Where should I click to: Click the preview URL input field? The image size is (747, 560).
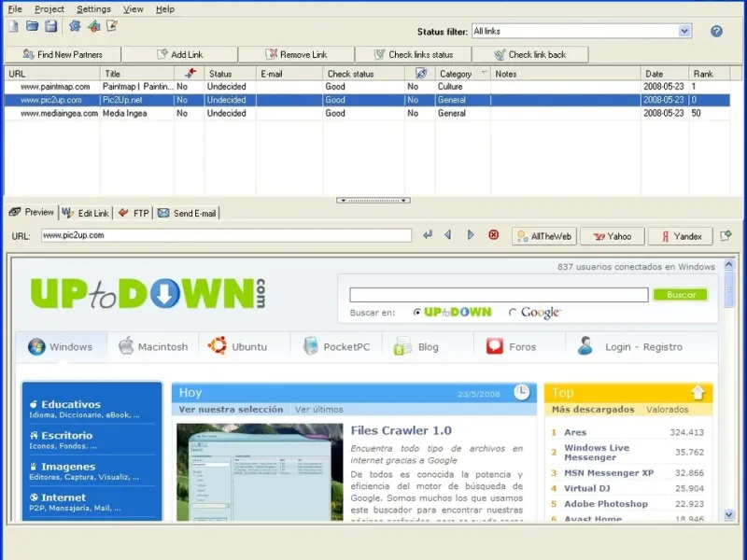click(x=226, y=235)
